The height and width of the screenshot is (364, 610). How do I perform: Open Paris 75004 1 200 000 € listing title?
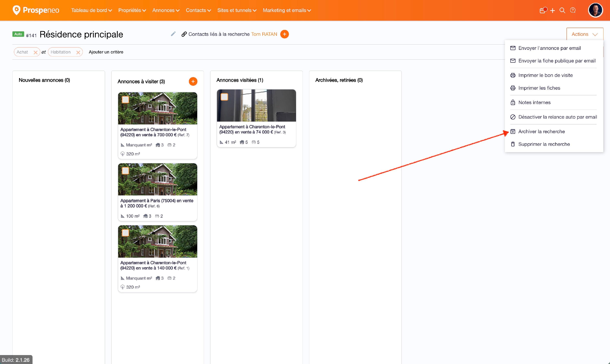pos(157,203)
